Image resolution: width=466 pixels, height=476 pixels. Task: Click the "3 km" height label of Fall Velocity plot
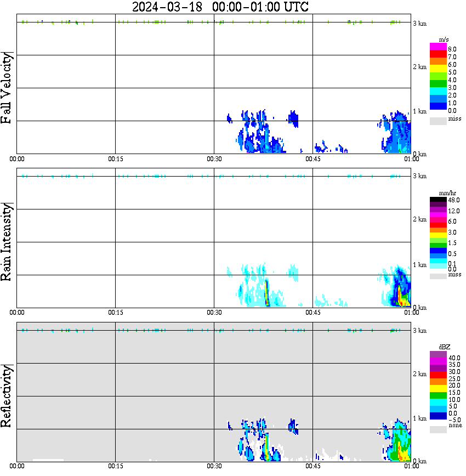tap(419, 24)
